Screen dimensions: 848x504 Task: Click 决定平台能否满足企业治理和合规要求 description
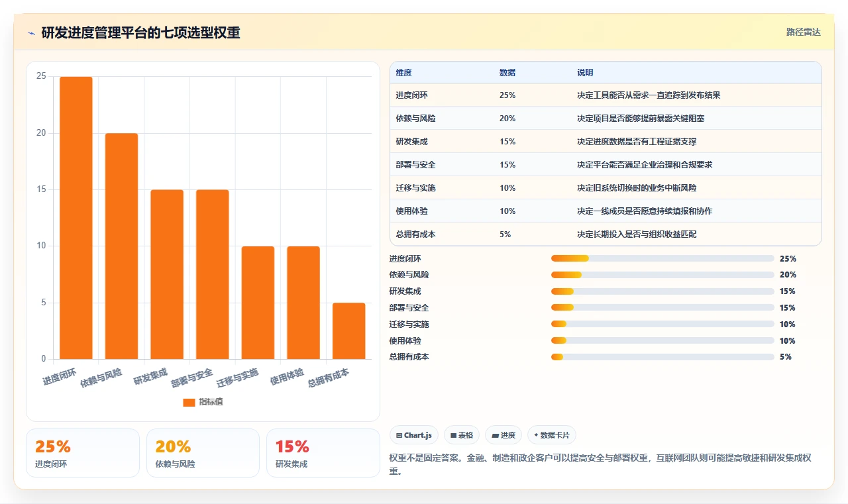tap(645, 165)
